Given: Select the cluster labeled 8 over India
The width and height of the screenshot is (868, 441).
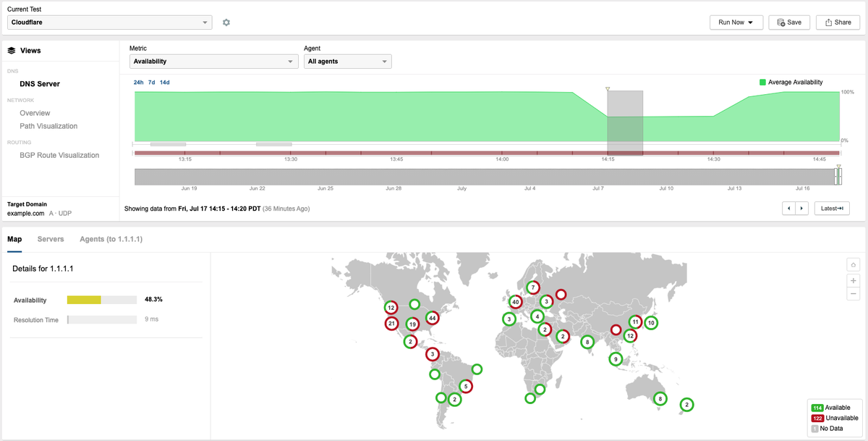Looking at the screenshot, I should point(587,342).
